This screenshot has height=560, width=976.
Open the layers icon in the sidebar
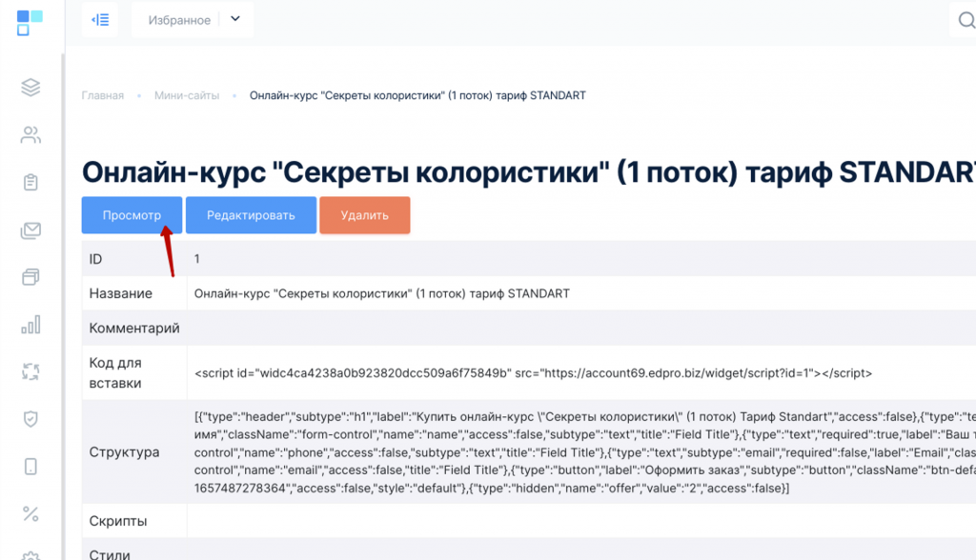tap(30, 87)
